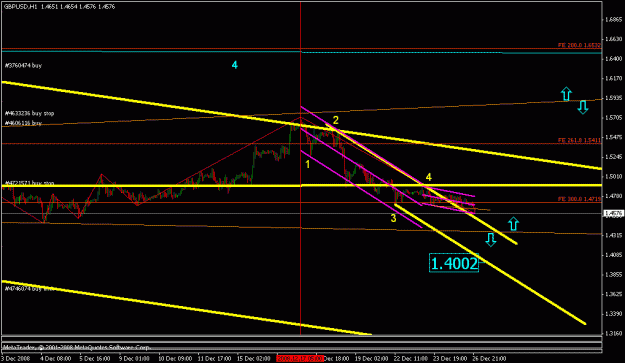This screenshot has height=363, width=625.
Task: Select the thick yellow horizontal line near 1.4900
Action: point(301,186)
